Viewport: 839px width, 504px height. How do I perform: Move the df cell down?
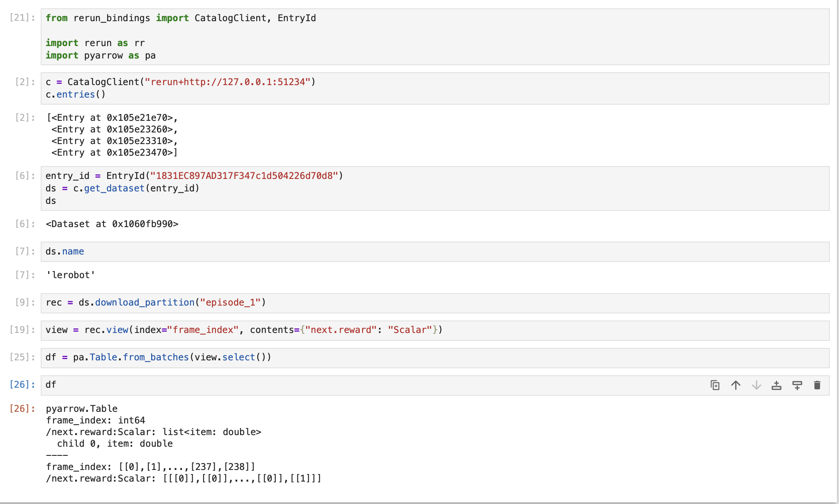tap(756, 385)
